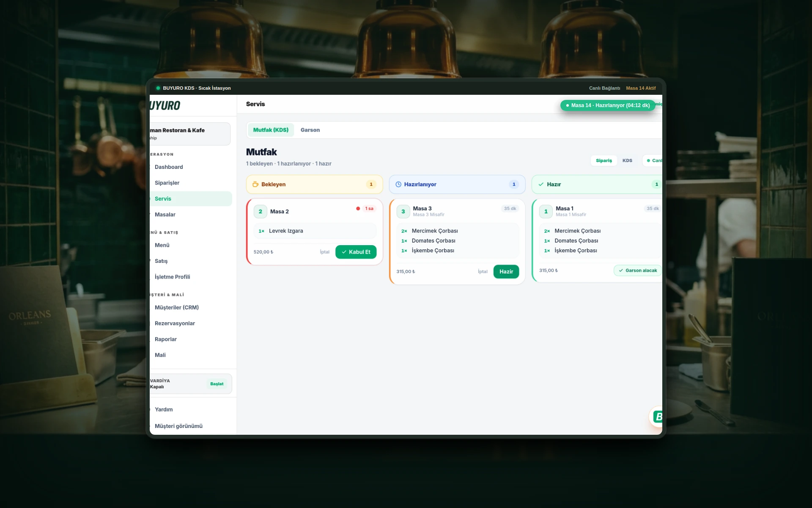Cancel the Masa 2 order via İptal
Screen dimensions: 812x508
(324, 252)
